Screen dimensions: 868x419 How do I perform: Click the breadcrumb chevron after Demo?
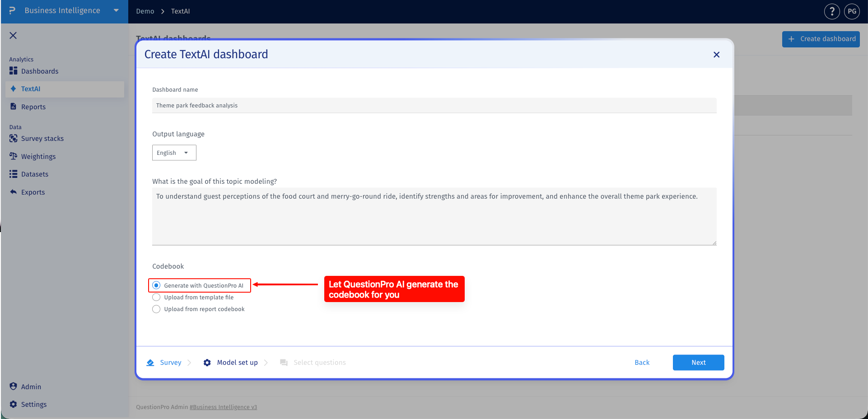point(163,11)
